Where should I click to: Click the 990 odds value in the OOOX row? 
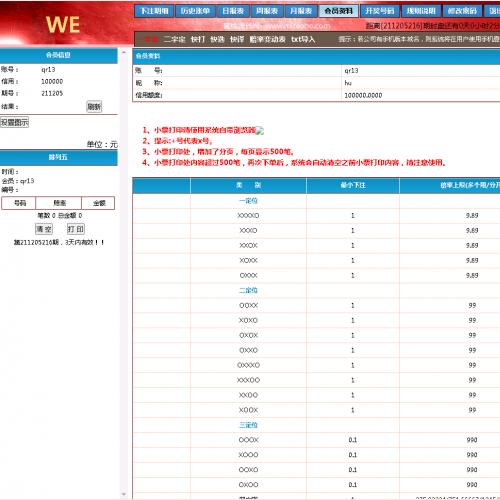[472, 440]
